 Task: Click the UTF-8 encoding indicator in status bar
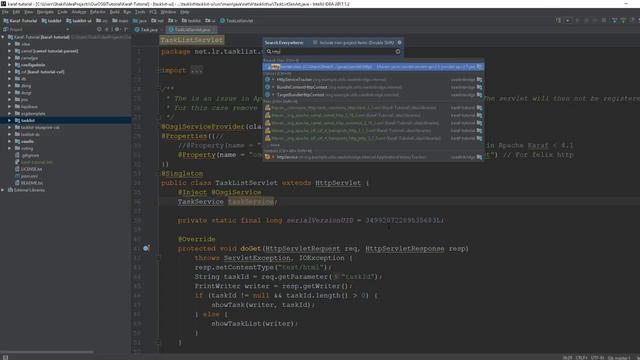click(597, 358)
